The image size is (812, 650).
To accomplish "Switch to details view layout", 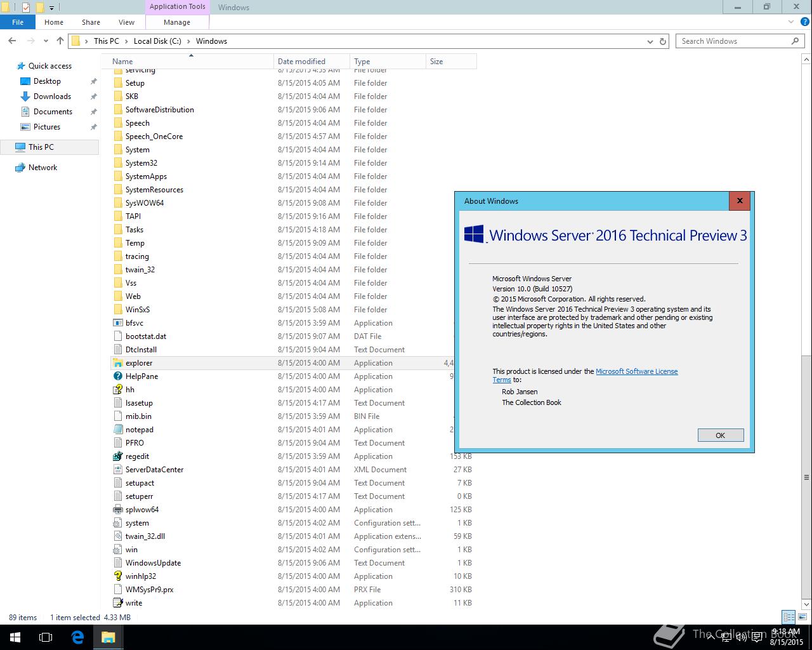I will [x=789, y=617].
